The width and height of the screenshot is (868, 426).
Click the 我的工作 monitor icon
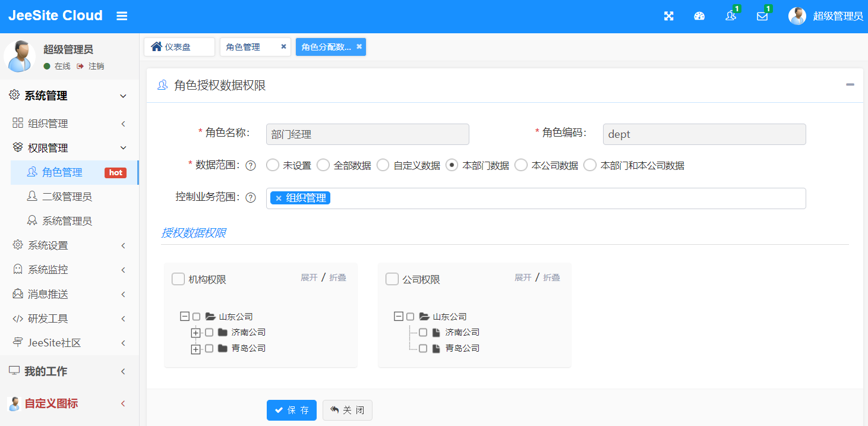pyautogui.click(x=14, y=371)
